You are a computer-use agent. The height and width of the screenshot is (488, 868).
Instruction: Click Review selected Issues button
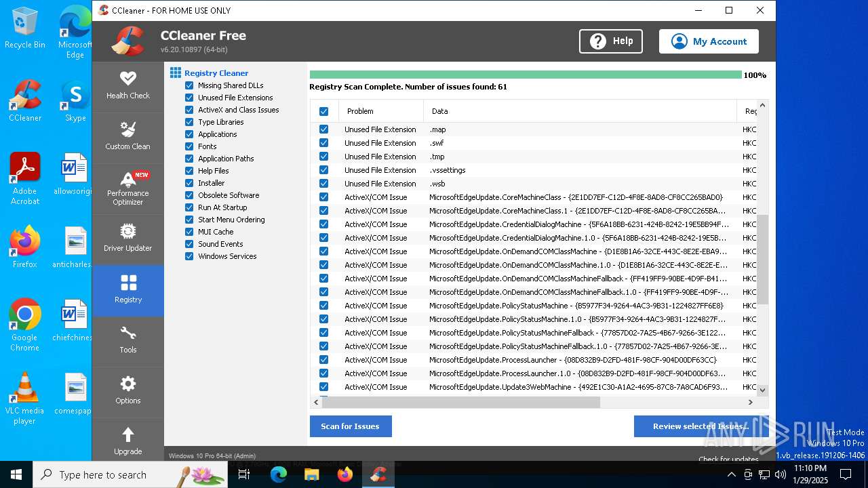(701, 426)
